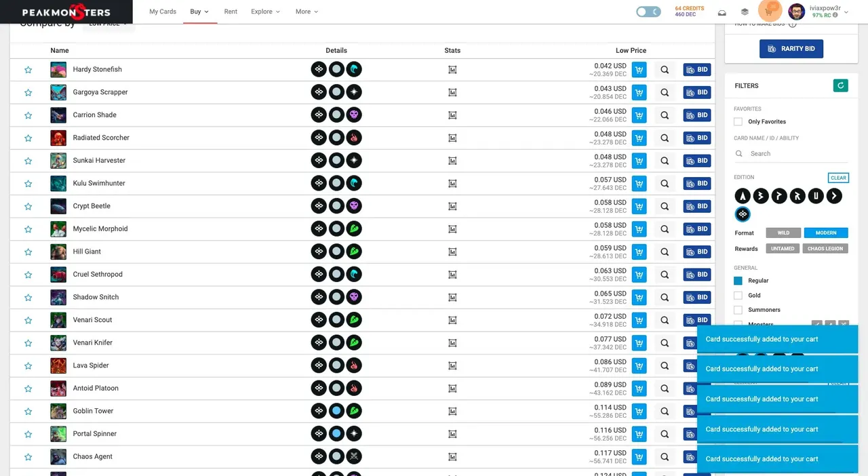Add Chaos Agent to cart
The image size is (868, 476).
pos(639,456)
